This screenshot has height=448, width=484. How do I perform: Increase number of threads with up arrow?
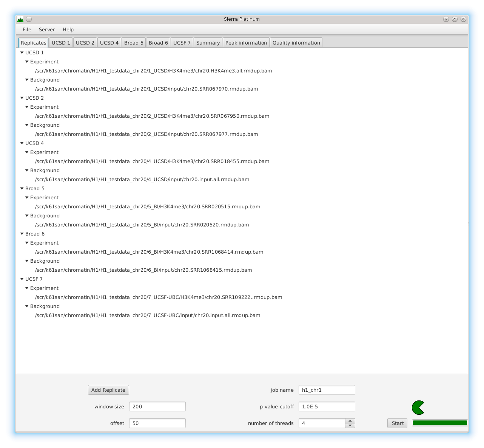click(350, 420)
